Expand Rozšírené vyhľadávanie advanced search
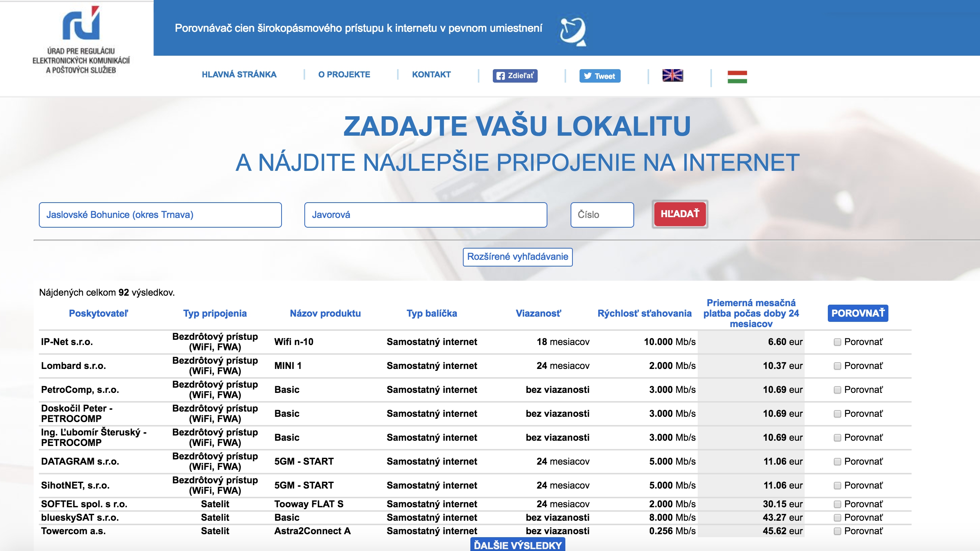The image size is (980, 551). [517, 257]
